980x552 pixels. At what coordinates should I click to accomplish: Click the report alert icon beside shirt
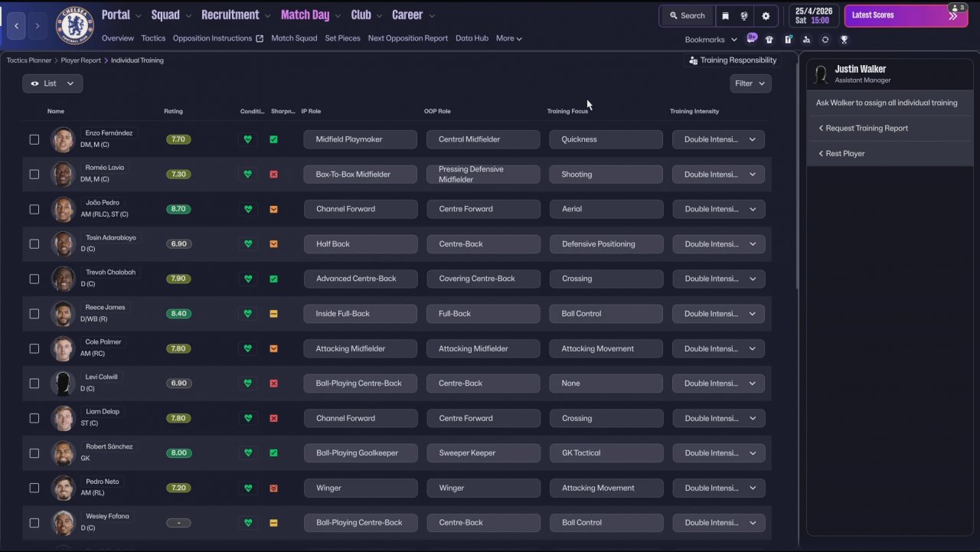(788, 40)
